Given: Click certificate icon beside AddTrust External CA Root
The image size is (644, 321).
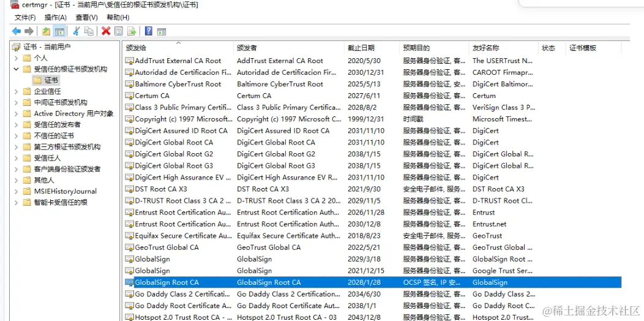Looking at the screenshot, I should point(129,61).
